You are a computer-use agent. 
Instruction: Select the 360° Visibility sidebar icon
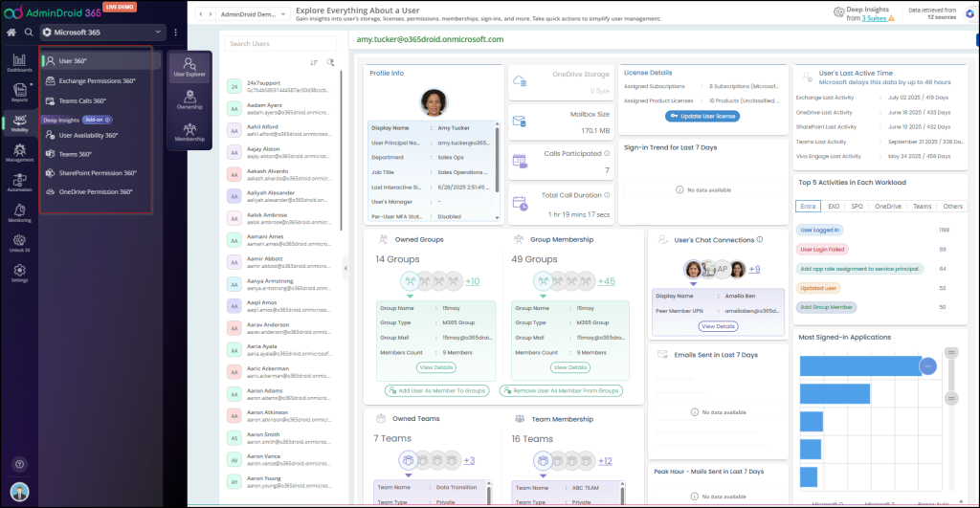point(19,122)
